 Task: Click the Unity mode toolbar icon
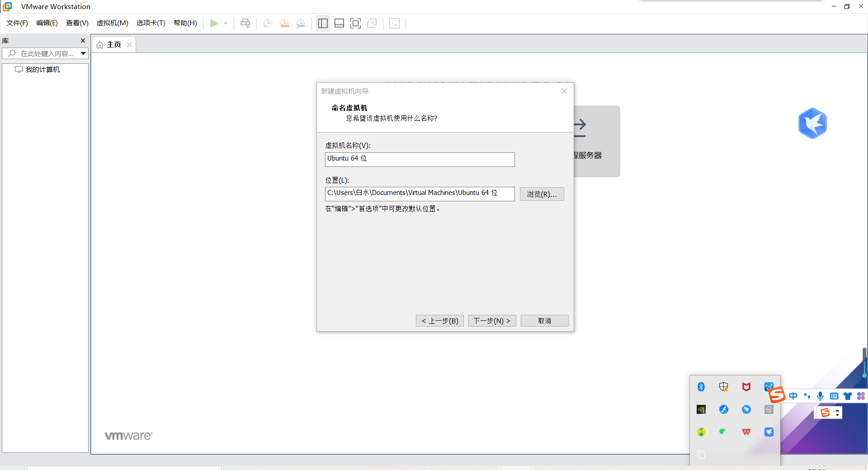(x=372, y=24)
